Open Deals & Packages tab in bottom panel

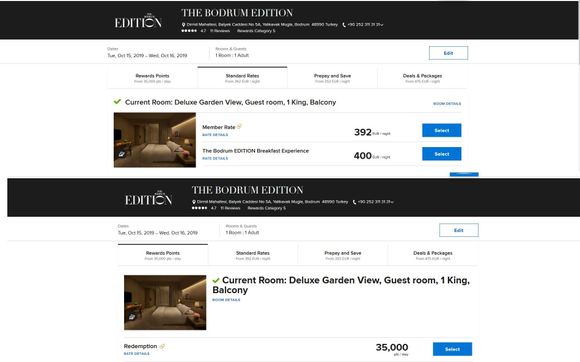pos(432,256)
